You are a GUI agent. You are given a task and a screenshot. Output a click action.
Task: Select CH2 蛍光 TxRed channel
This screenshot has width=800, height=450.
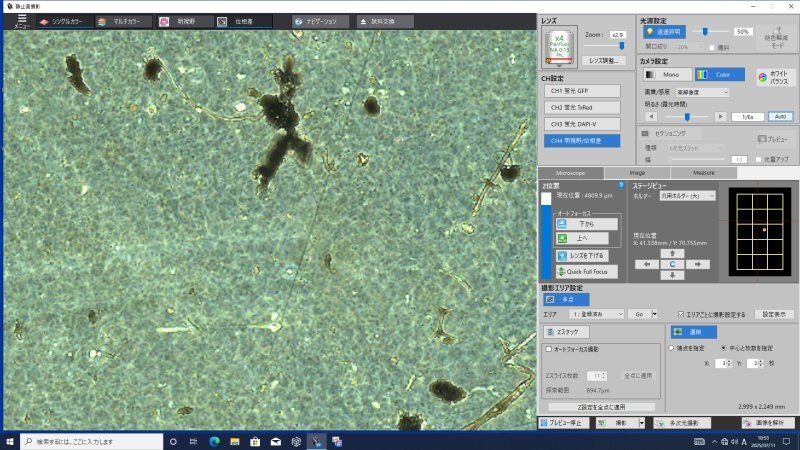[x=582, y=108]
